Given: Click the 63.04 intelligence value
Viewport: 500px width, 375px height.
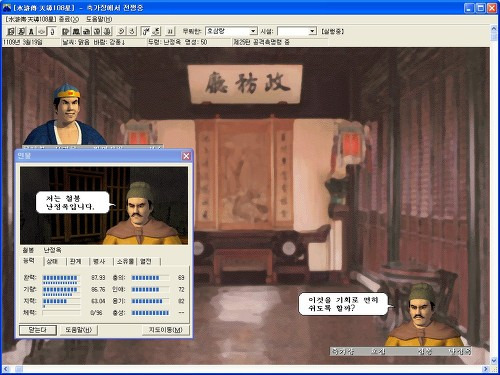Looking at the screenshot, I should tap(98, 301).
